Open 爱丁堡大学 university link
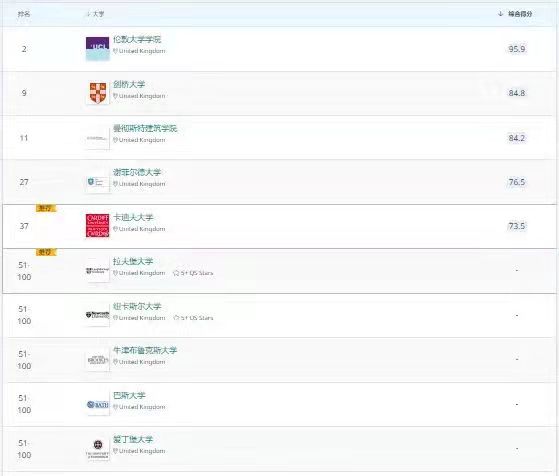Screen dimensions: 559x476 (133, 439)
